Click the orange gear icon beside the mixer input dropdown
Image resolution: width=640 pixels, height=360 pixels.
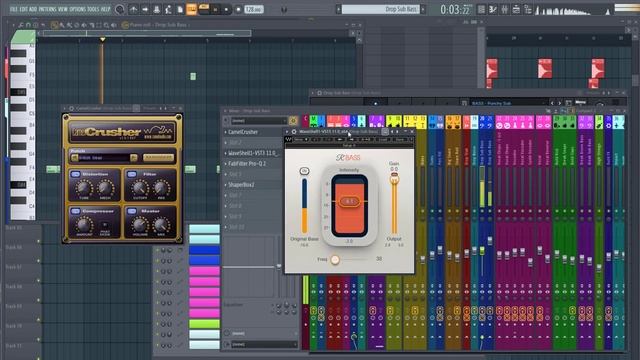pyautogui.click(x=293, y=120)
